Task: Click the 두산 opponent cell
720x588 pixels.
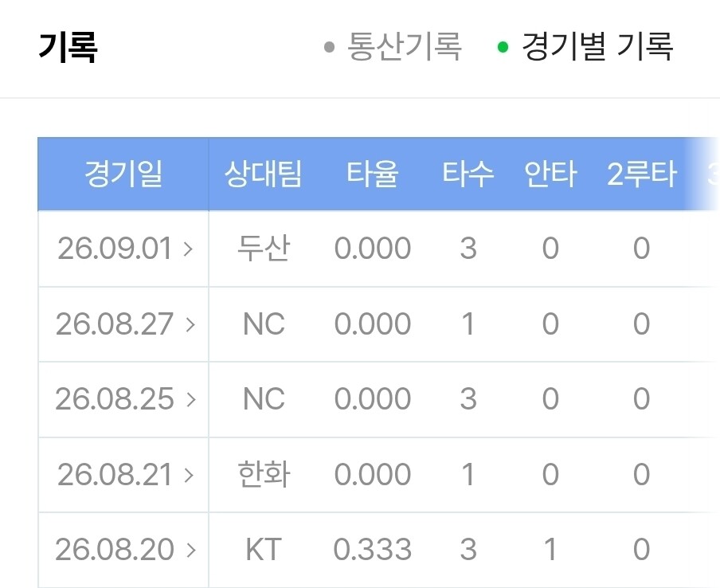Action: click(264, 249)
